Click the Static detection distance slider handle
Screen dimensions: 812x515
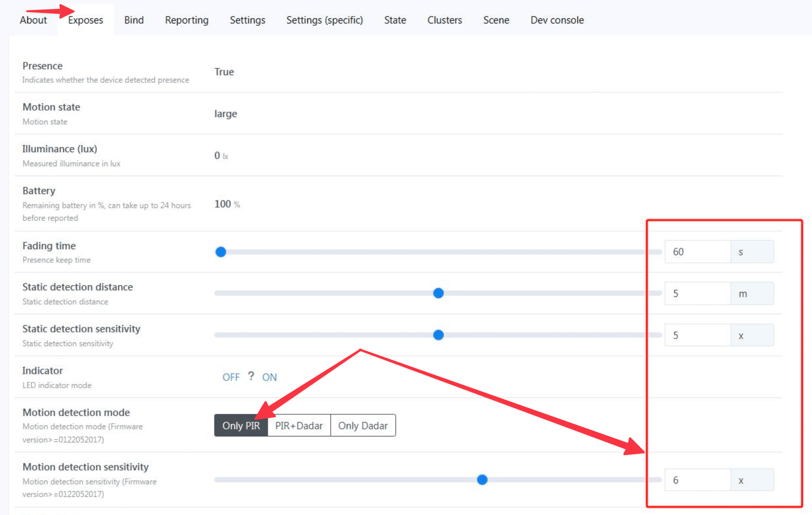tap(438, 293)
